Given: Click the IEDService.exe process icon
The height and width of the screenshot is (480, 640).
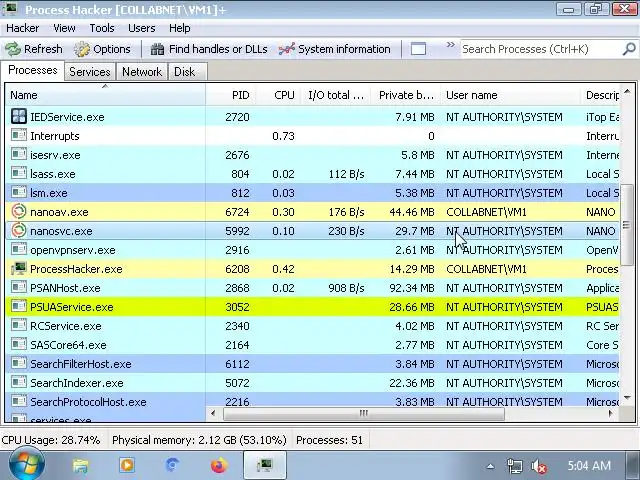Looking at the screenshot, I should click(x=19, y=116).
